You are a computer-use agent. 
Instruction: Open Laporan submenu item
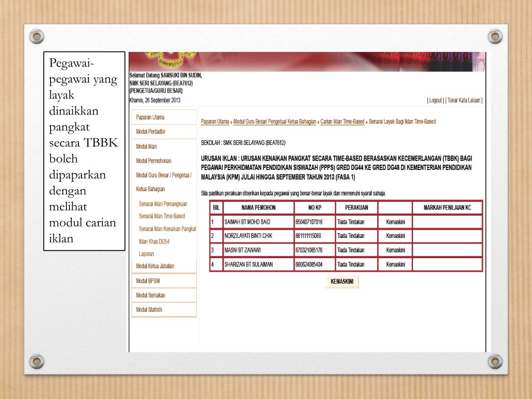146,254
